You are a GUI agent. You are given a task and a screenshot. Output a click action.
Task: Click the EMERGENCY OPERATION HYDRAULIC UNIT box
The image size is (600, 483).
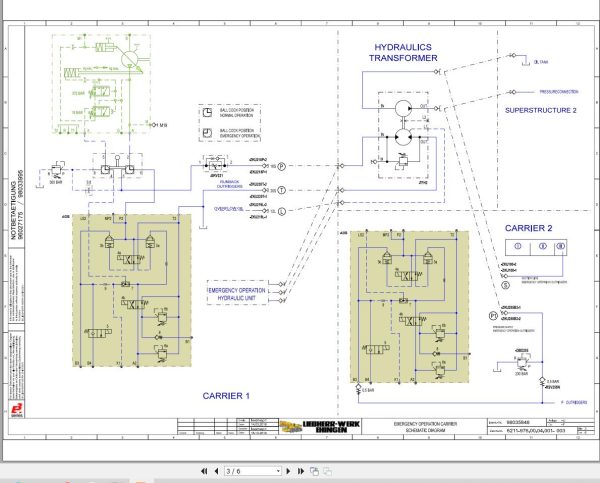click(x=237, y=293)
